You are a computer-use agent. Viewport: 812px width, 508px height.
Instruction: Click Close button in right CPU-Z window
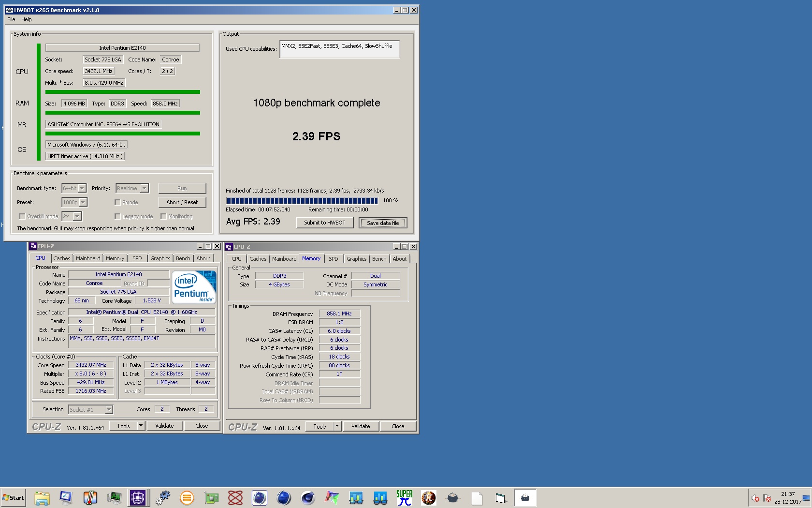point(398,426)
